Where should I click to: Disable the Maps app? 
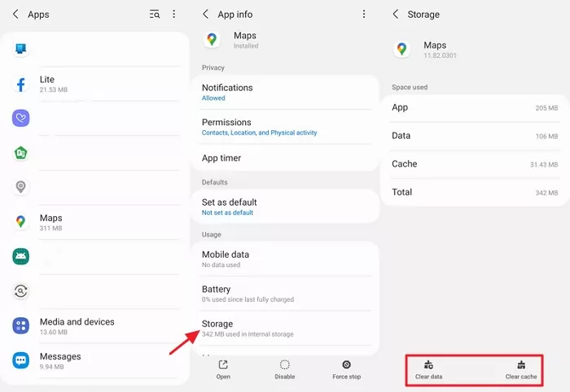click(284, 370)
